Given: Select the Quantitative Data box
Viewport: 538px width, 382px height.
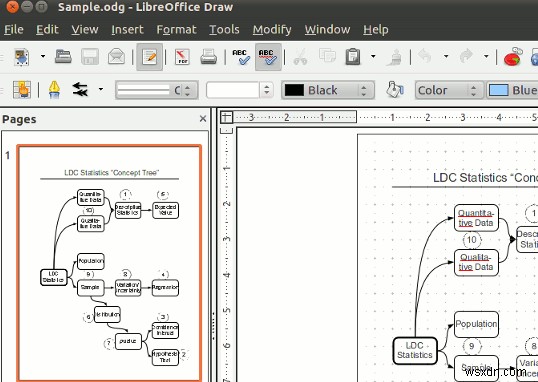Looking at the screenshot, I should point(476,218).
